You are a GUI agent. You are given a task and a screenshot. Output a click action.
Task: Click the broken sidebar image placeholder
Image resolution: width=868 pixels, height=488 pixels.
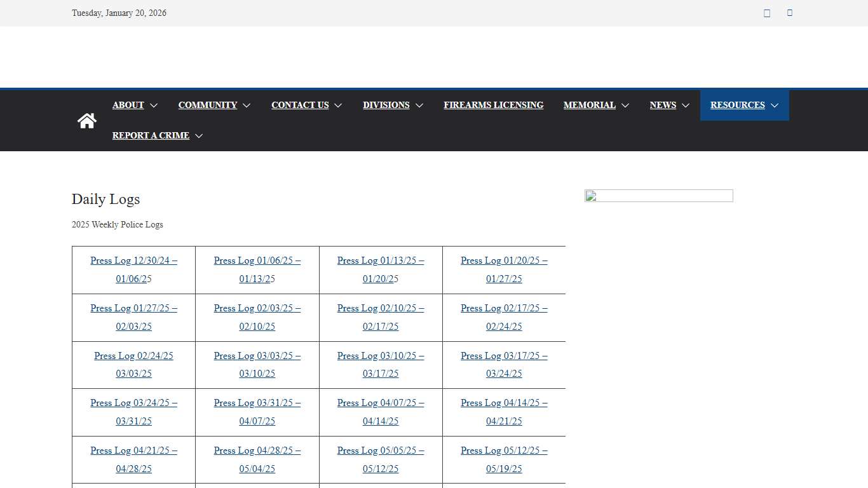658,196
